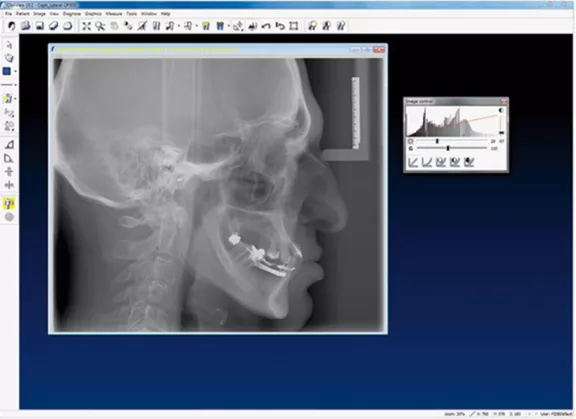Toggle the last contrast preset in Image control
This screenshot has height=419, width=576.
[468, 162]
